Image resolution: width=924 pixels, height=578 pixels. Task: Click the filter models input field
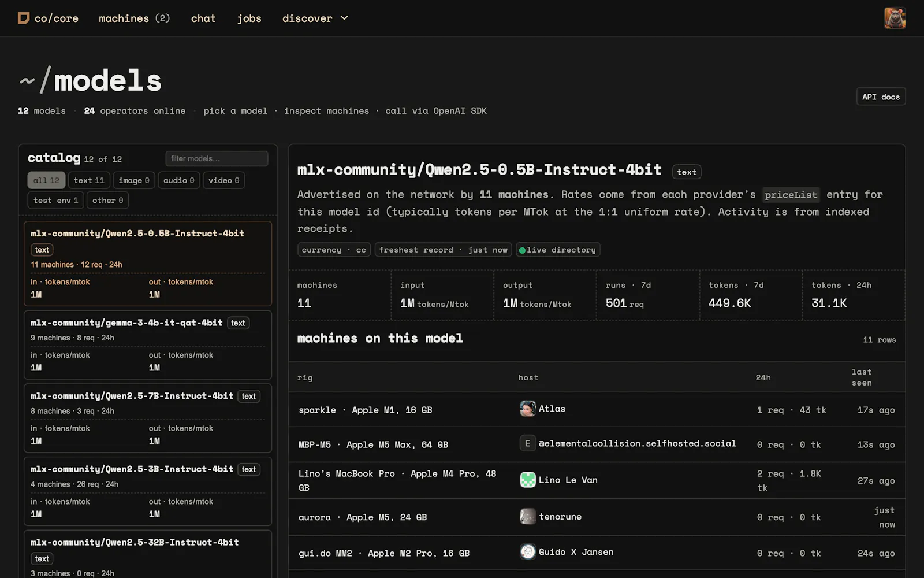[x=217, y=158]
